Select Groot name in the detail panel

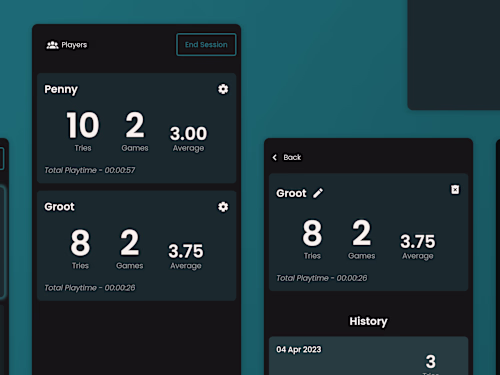pyautogui.click(x=291, y=193)
